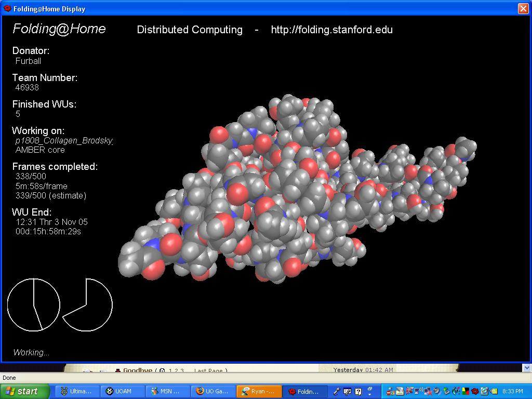Click the collagen molecule 3D rendering

pyautogui.click(x=297, y=188)
